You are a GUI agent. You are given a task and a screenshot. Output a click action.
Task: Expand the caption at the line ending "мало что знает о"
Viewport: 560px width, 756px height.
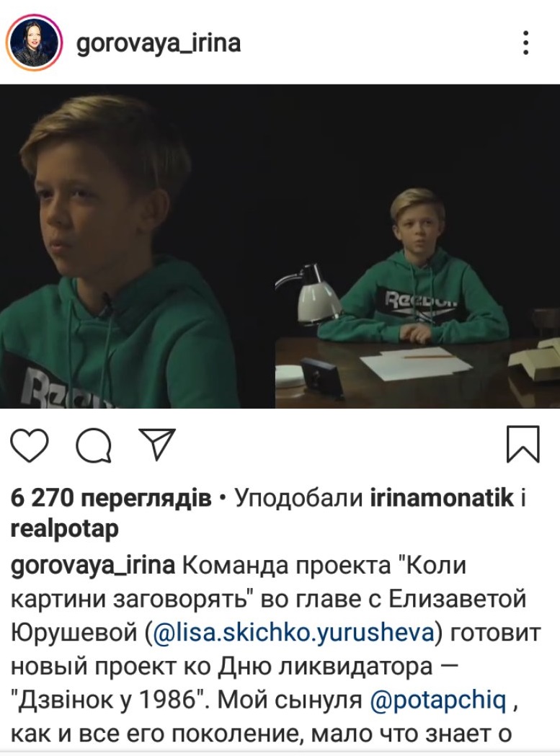[260, 734]
